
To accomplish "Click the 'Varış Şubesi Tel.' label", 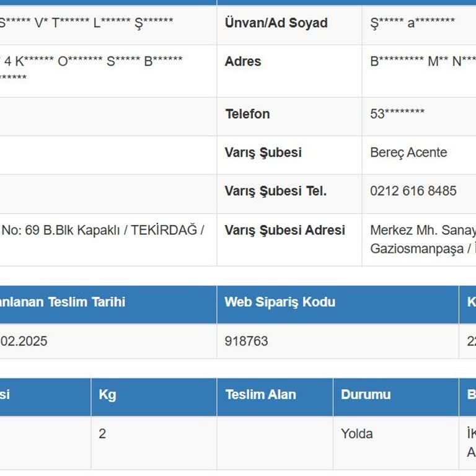I will [x=276, y=191].
